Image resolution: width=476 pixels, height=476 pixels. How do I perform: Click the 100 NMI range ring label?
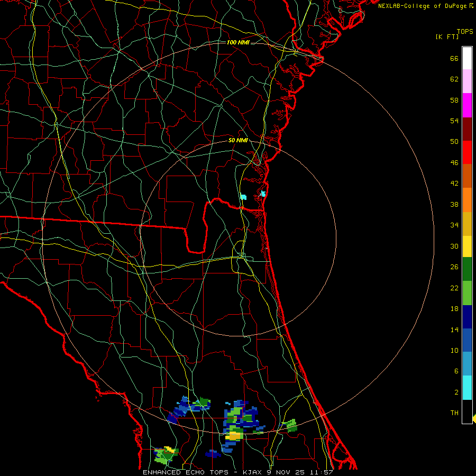click(238, 42)
